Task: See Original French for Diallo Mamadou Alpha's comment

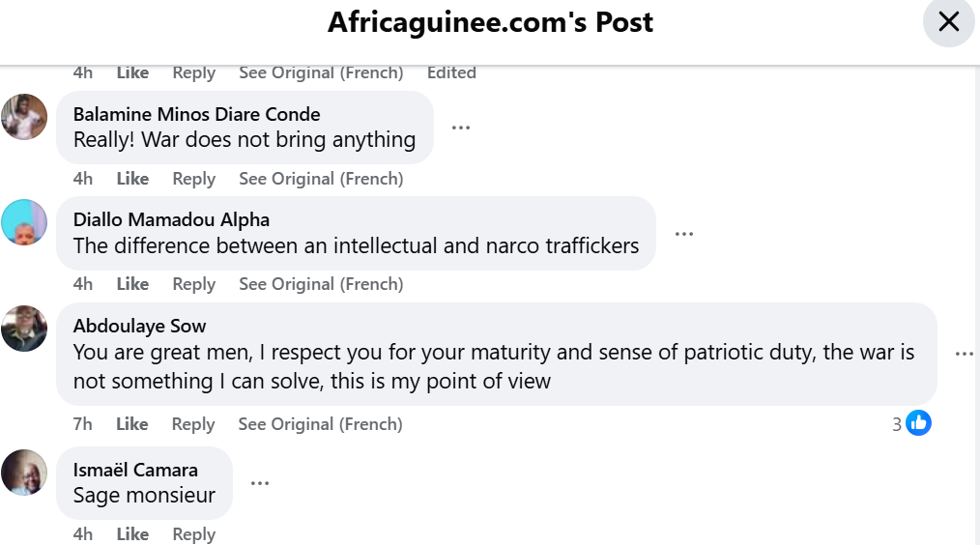Action: click(x=321, y=284)
